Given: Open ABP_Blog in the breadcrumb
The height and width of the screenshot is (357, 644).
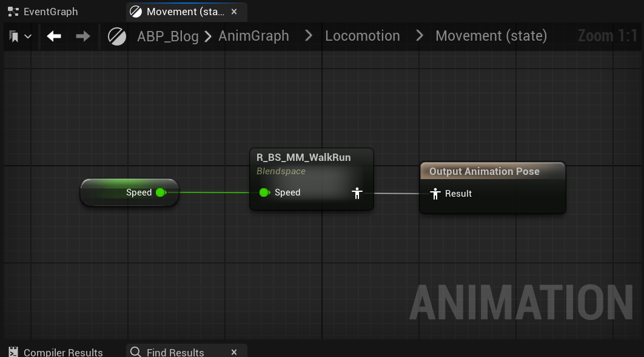Looking at the screenshot, I should [x=168, y=36].
